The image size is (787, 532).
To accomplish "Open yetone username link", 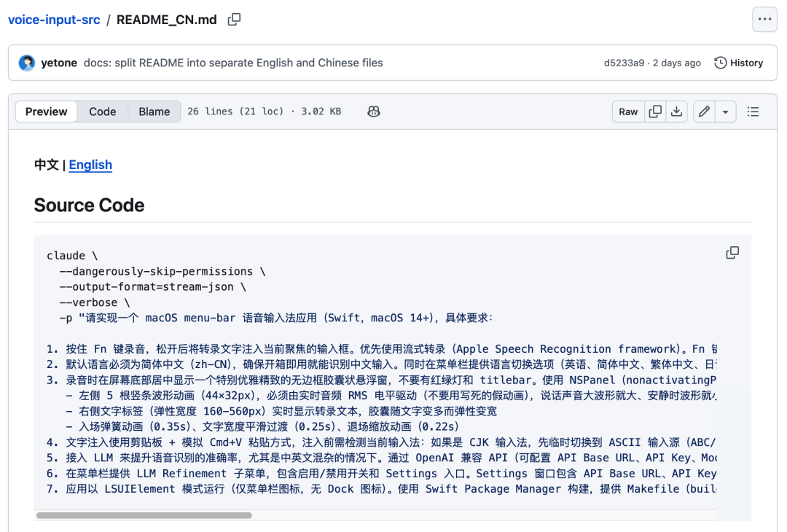I will [x=59, y=63].
